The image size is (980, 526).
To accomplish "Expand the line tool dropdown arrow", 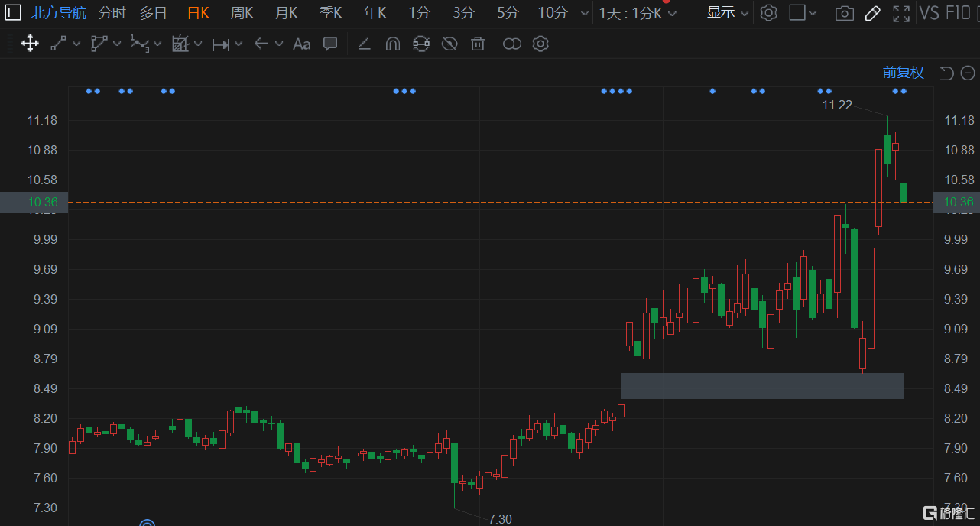I will coord(76,44).
